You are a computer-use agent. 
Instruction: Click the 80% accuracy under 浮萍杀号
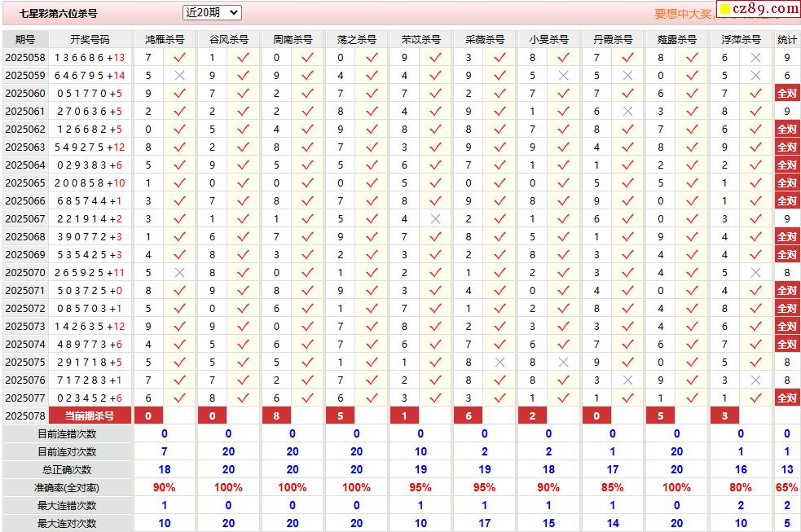[x=741, y=487]
